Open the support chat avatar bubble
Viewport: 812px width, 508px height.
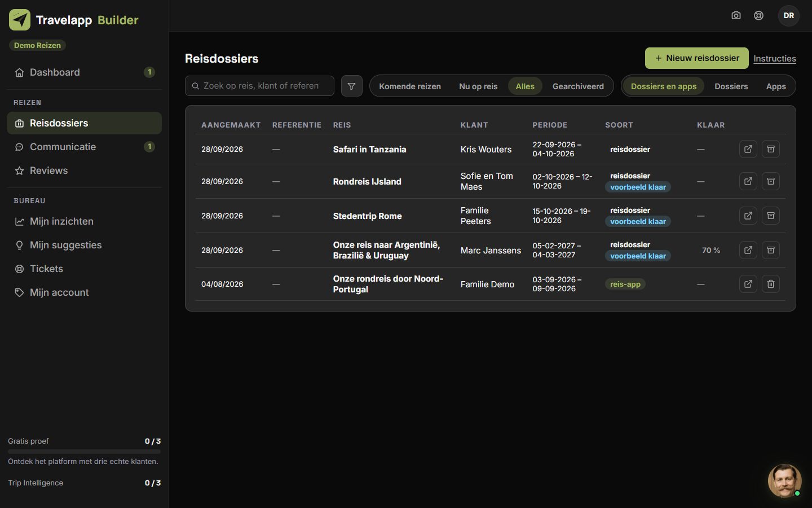click(x=785, y=481)
